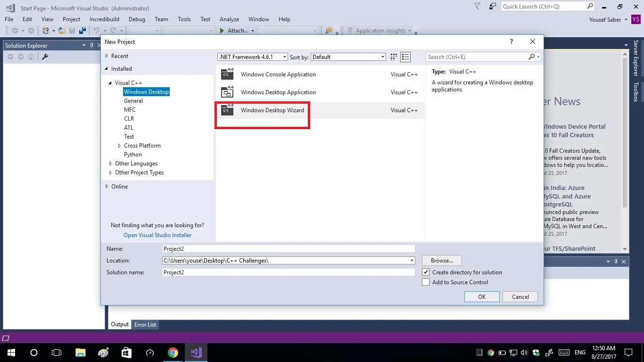Click the Find in Files toolbar icon
Image resolution: width=644 pixels, height=362 pixels.
click(x=329, y=31)
